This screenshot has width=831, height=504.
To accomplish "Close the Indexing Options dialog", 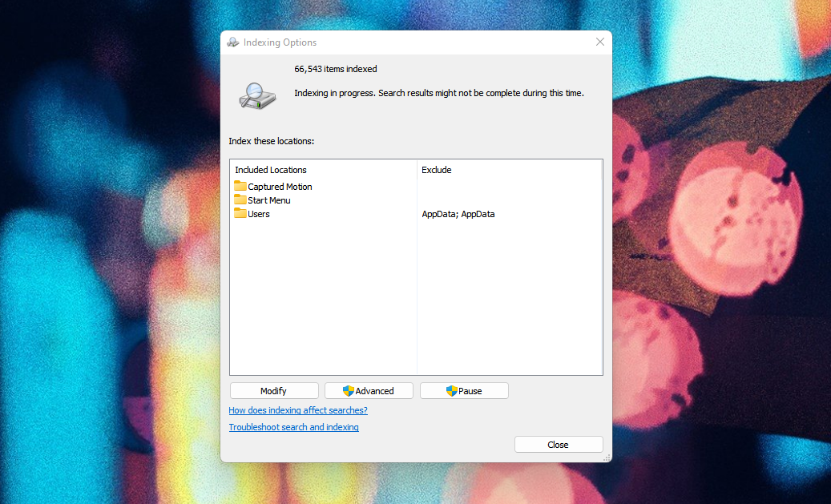I will [x=559, y=444].
